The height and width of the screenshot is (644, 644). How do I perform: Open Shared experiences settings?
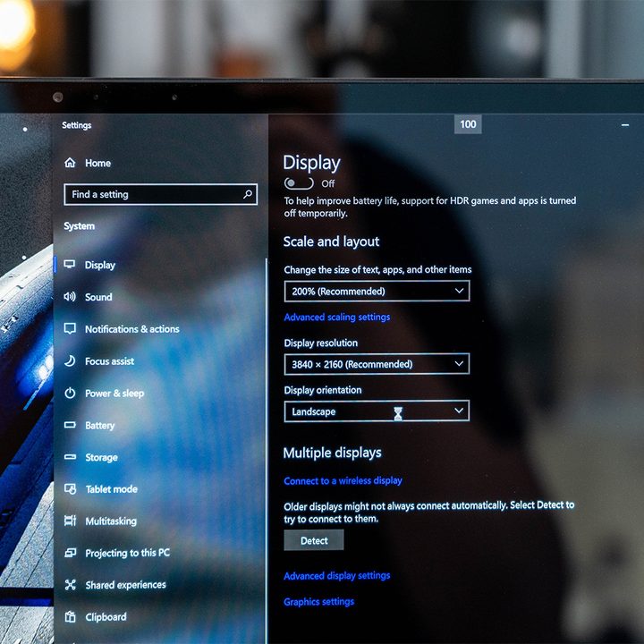click(x=126, y=585)
